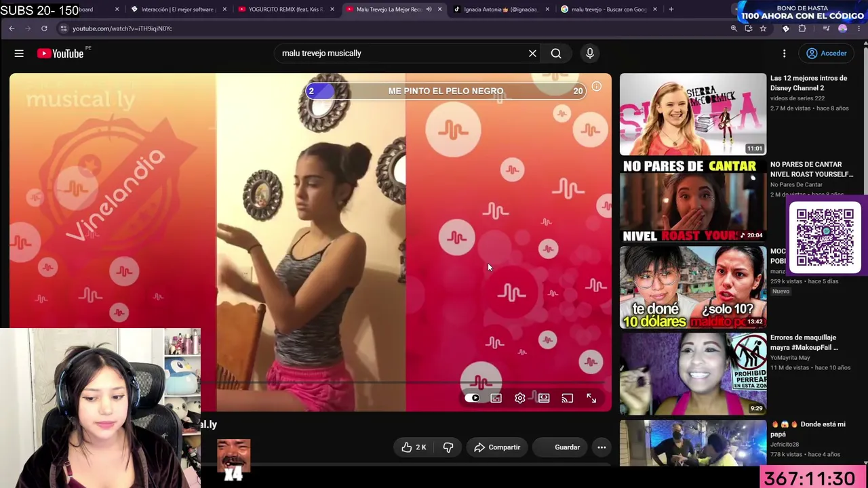The height and width of the screenshot is (488, 868).
Task: Show the video info card icon
Action: click(x=597, y=87)
